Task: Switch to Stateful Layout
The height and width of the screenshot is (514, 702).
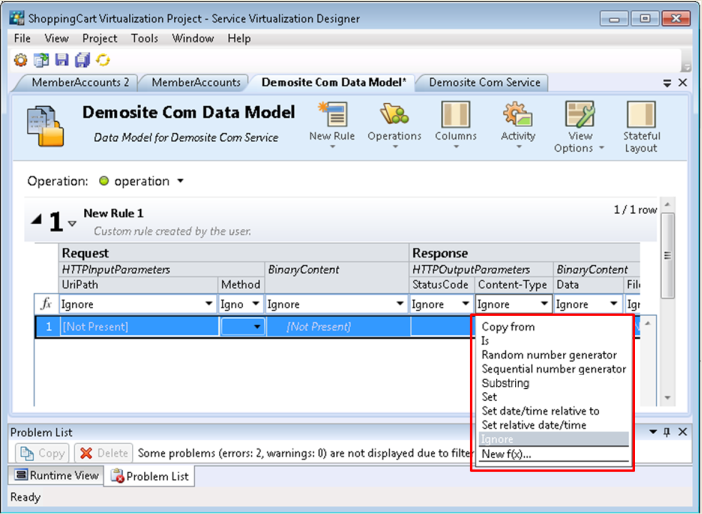Action: (x=641, y=128)
